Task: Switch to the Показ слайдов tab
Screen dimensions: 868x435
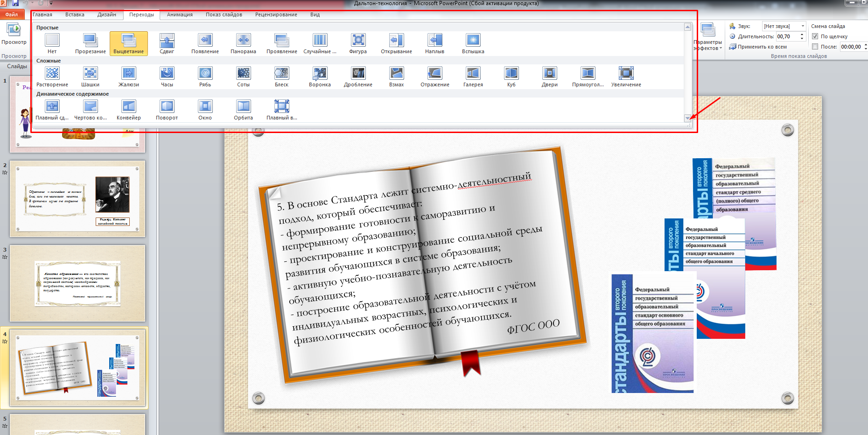Action: (224, 14)
